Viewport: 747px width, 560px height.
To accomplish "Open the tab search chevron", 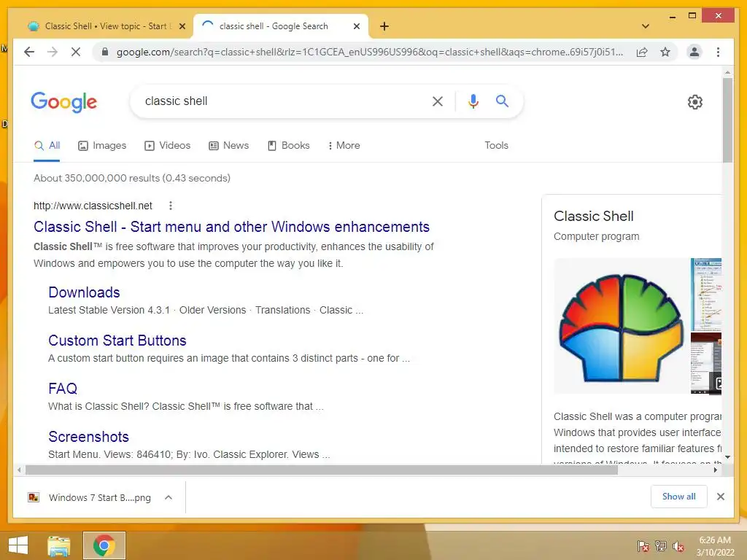I will [x=646, y=26].
